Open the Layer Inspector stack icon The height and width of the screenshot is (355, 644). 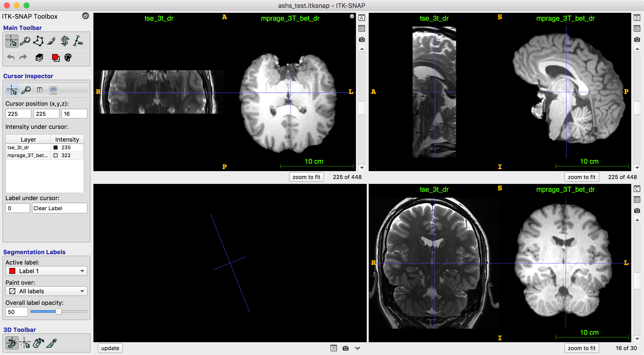[x=39, y=58]
